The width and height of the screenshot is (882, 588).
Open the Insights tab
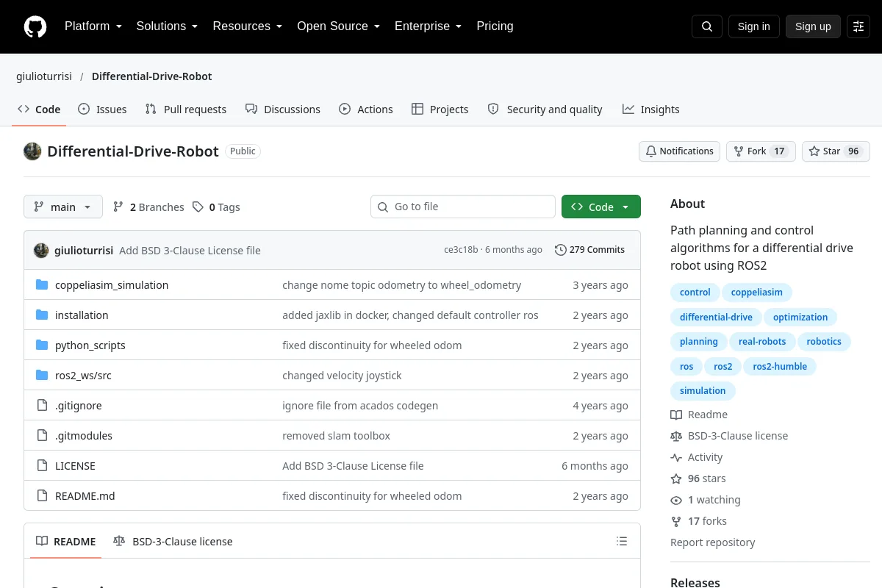click(x=651, y=110)
